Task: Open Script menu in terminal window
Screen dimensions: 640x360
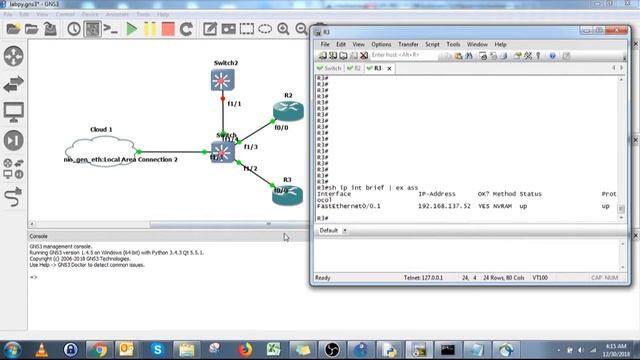Action: [432, 44]
